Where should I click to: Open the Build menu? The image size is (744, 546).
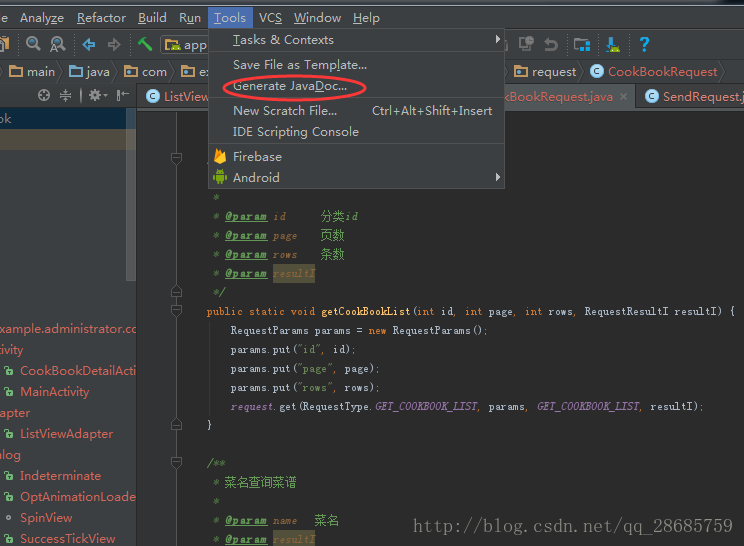[x=152, y=18]
